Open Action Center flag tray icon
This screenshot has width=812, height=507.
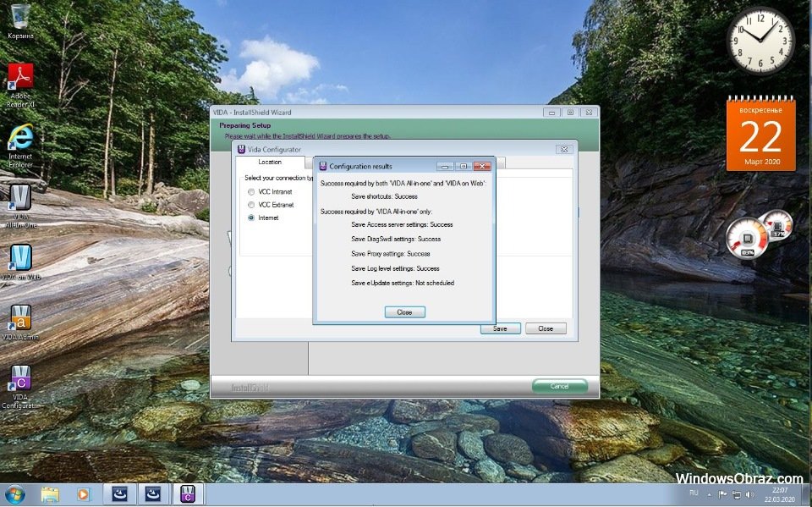tap(723, 494)
